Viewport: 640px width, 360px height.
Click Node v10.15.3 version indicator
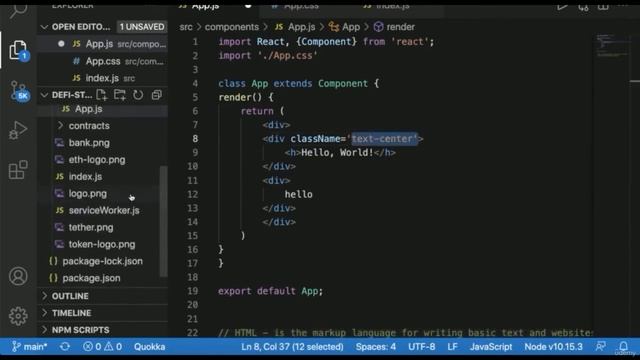tap(553, 347)
